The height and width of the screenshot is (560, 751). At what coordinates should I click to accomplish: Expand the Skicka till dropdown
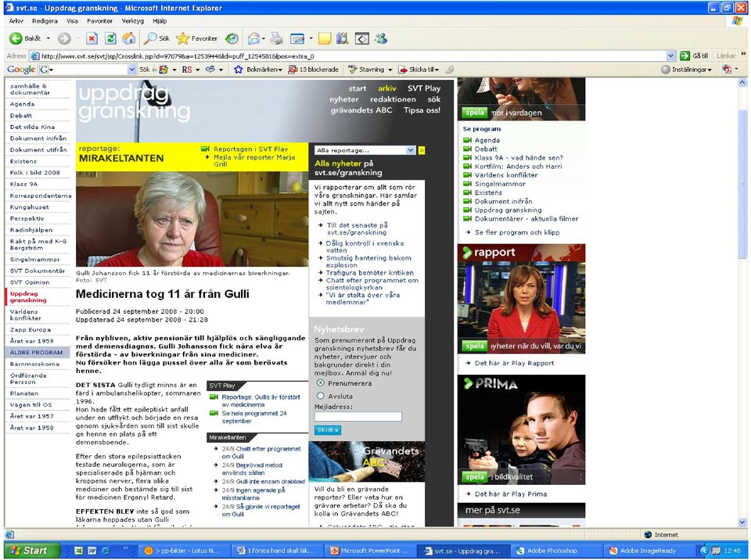(x=437, y=70)
